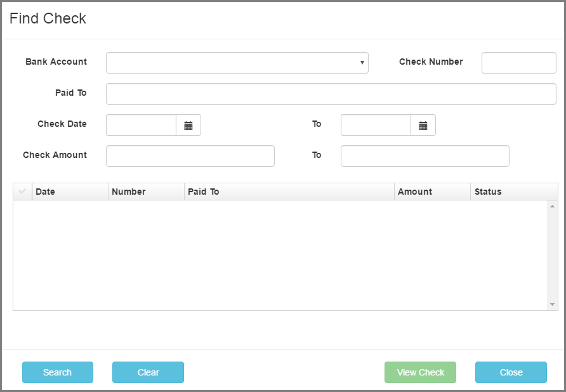Click the Find Check dialog title

[x=48, y=18]
